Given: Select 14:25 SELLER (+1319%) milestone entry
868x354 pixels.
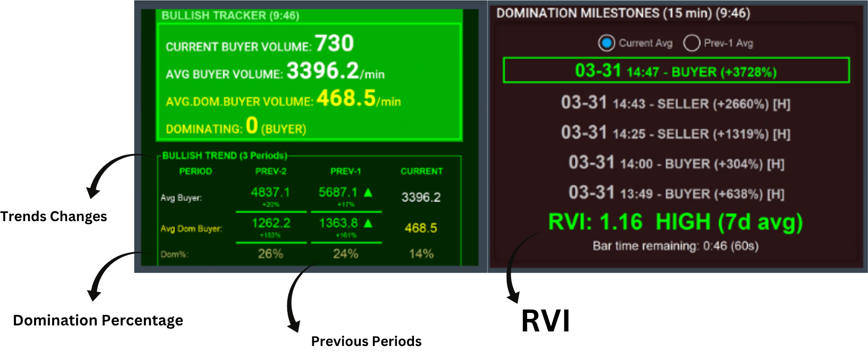Looking at the screenshot, I should tap(676, 133).
